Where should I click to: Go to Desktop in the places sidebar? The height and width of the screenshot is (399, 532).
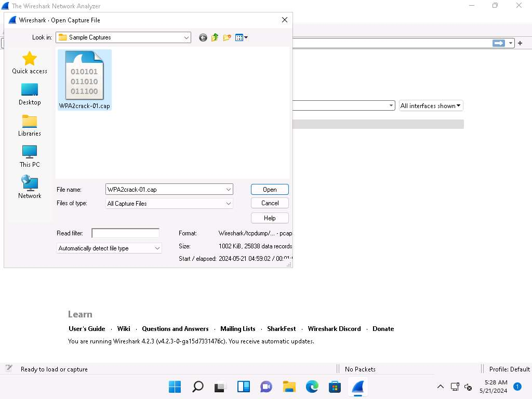coord(30,94)
